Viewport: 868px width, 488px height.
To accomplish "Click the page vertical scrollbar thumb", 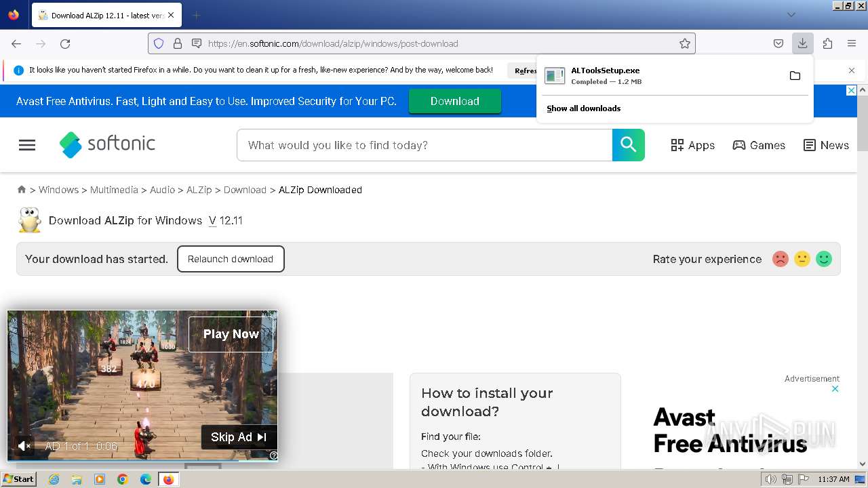I will coord(863,123).
